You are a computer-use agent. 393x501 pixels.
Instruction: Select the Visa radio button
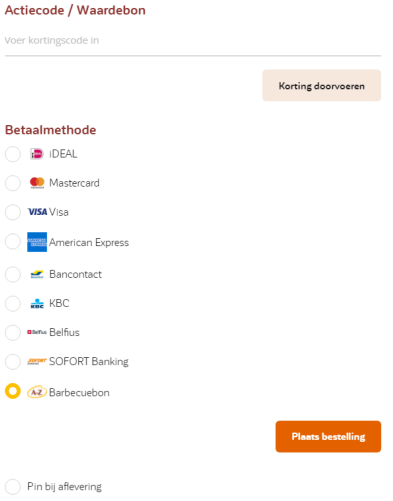13,212
